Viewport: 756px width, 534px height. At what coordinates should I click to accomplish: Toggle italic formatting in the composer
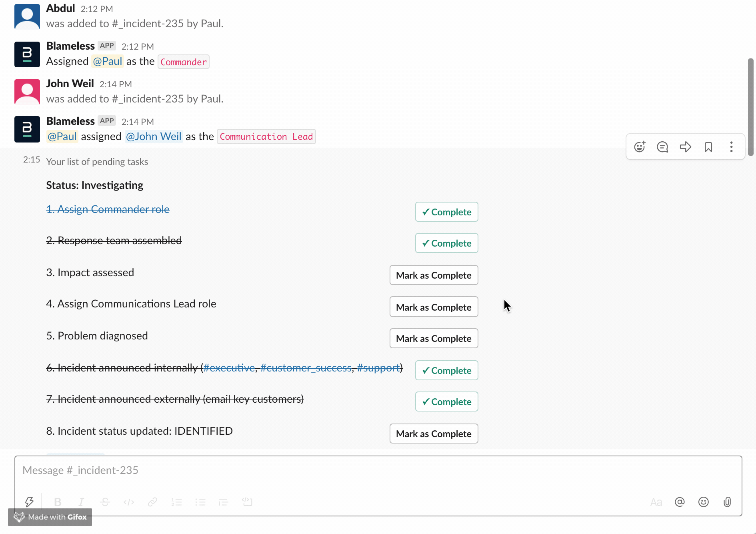pos(81,502)
